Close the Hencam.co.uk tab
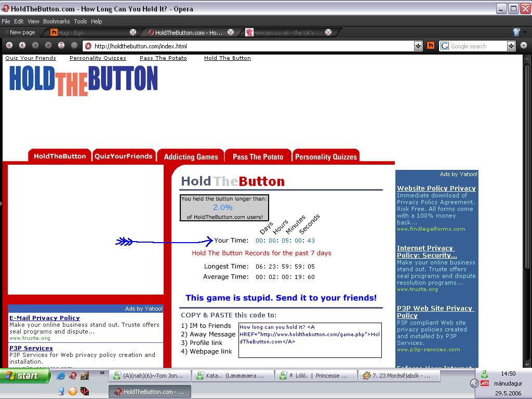The width and height of the screenshot is (532, 399). [328, 32]
